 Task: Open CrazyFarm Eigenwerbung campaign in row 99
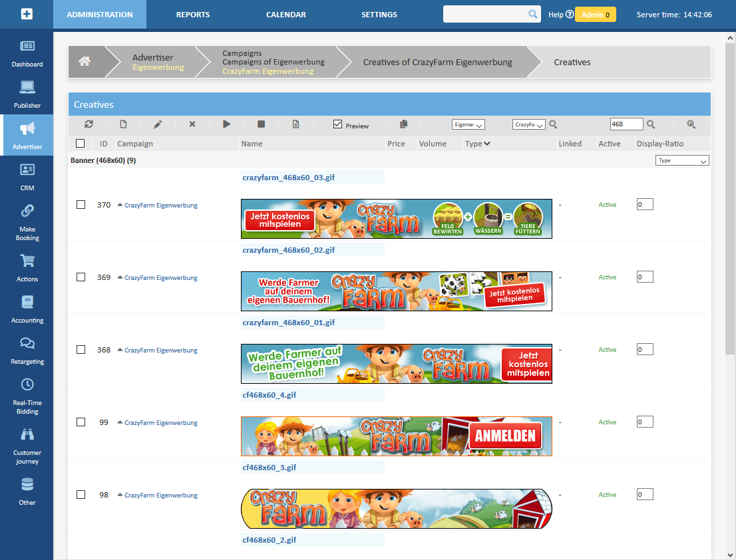161,422
